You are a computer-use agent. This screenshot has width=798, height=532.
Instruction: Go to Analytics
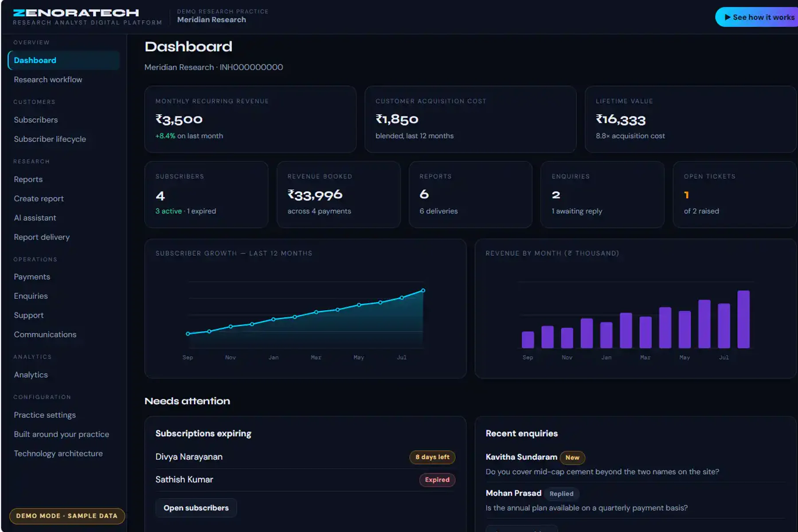click(31, 375)
